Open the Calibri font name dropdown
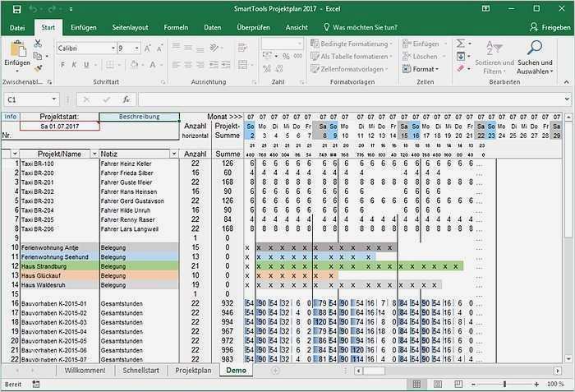The width and height of the screenshot is (575, 392). coord(113,48)
